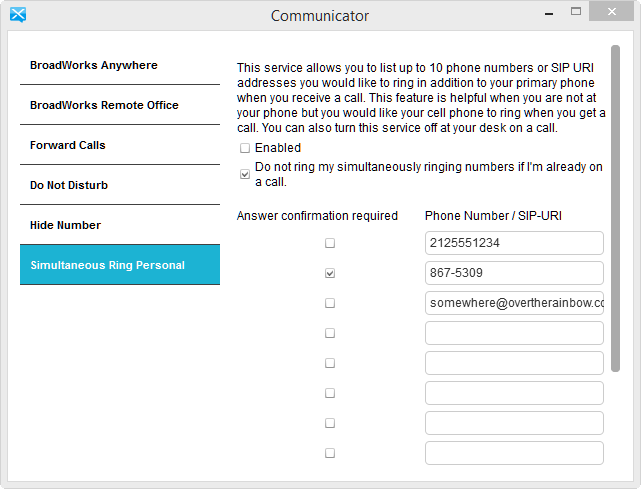641x489 pixels.
Task: Maximize the Communicator window
Action: click(x=576, y=11)
